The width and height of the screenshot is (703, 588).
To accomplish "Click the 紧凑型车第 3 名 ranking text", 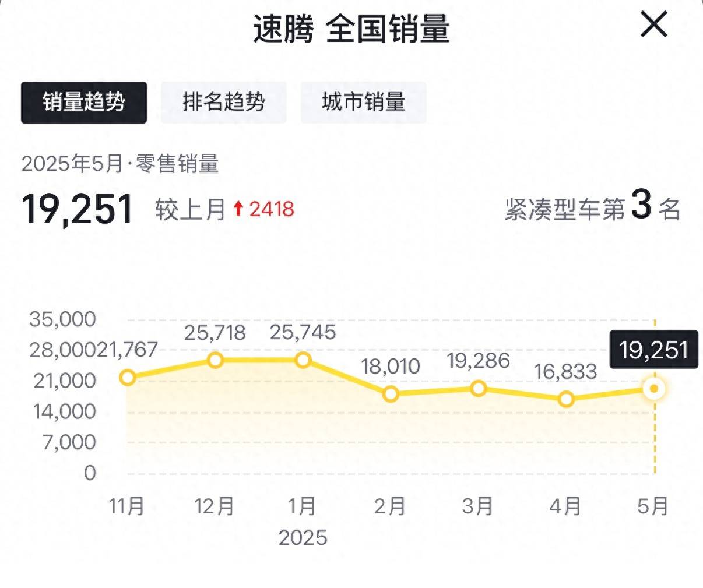I will pyautogui.click(x=593, y=207).
